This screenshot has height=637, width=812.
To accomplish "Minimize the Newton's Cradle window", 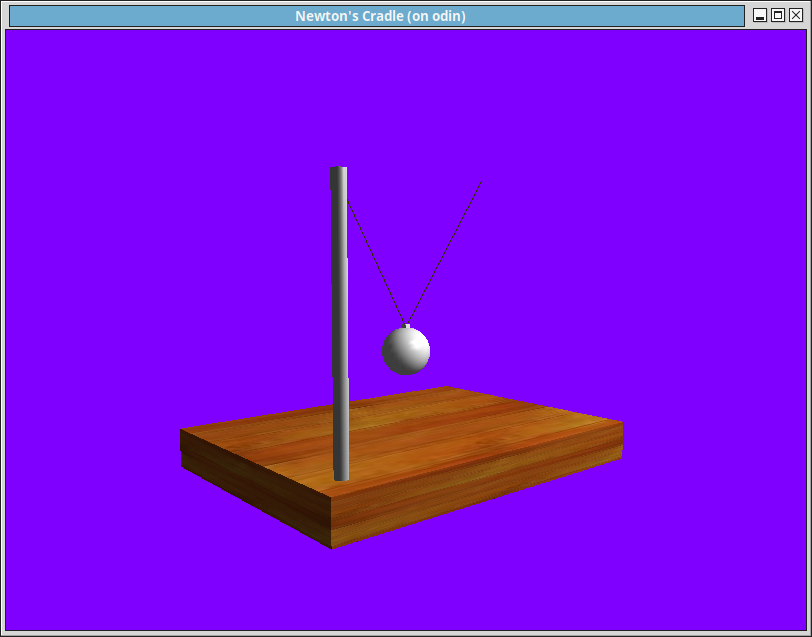I will 760,16.
